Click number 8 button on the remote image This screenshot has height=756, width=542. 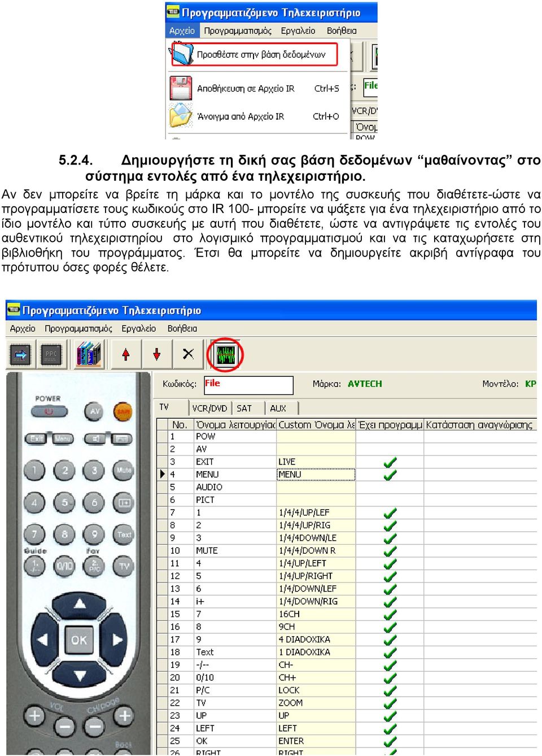pos(64,534)
